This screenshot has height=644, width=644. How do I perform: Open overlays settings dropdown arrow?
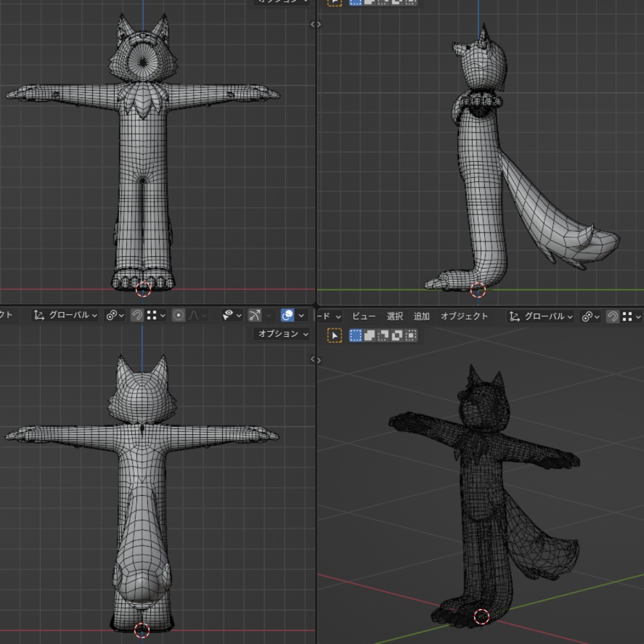coord(301,316)
